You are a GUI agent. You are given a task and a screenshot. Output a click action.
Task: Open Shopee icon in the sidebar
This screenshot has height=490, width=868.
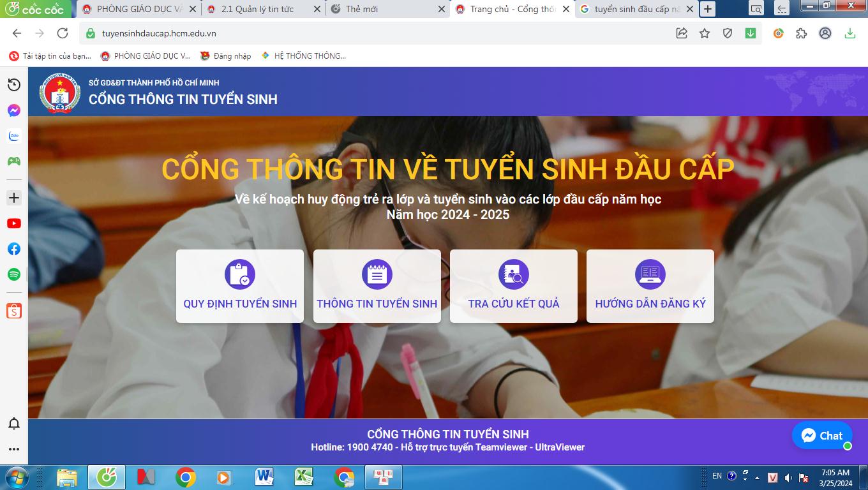[x=14, y=311]
